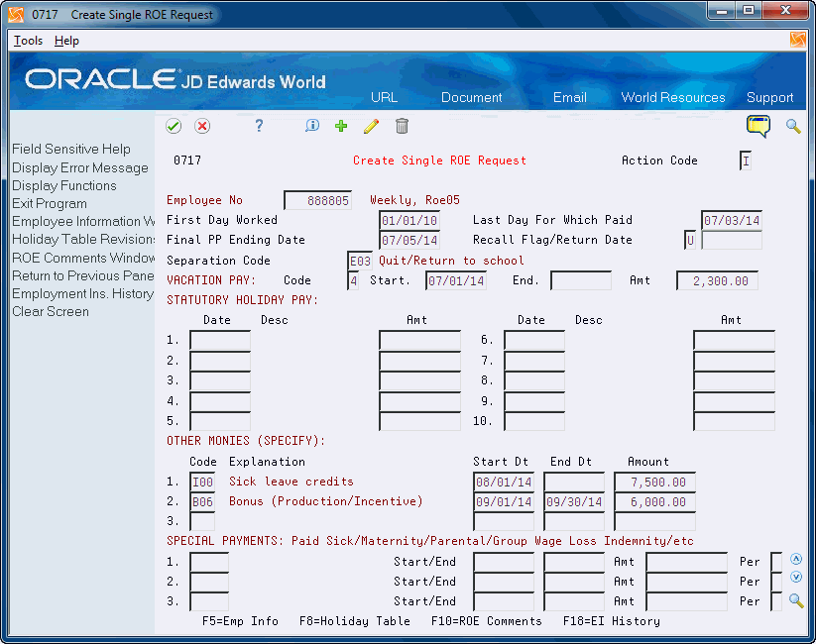
Task: Click the red X cancel icon
Action: tap(202, 126)
